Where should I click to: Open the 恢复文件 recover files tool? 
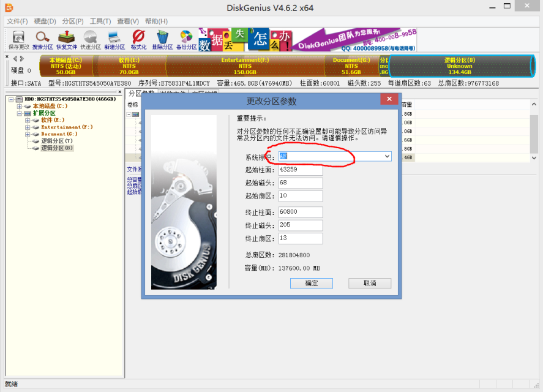click(67, 40)
